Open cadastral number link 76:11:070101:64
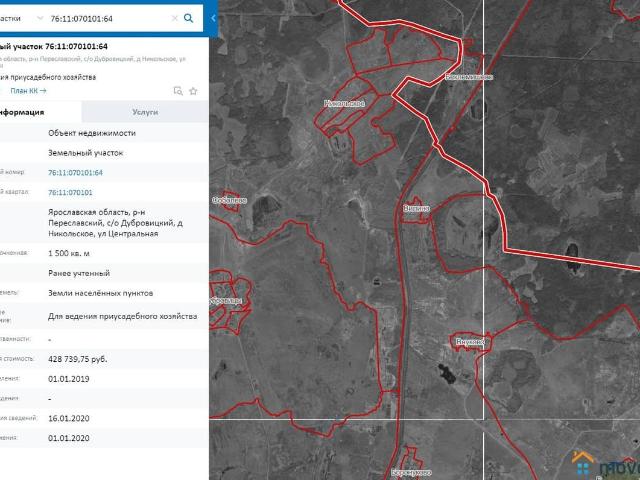 click(x=76, y=173)
